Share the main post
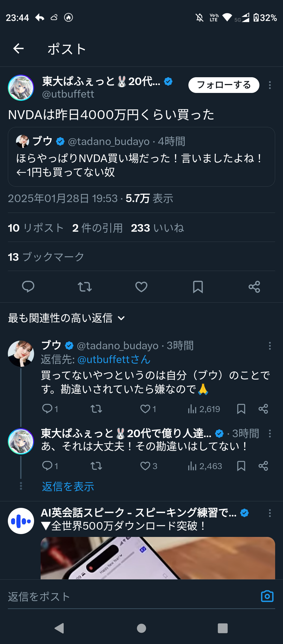 pos(254,287)
